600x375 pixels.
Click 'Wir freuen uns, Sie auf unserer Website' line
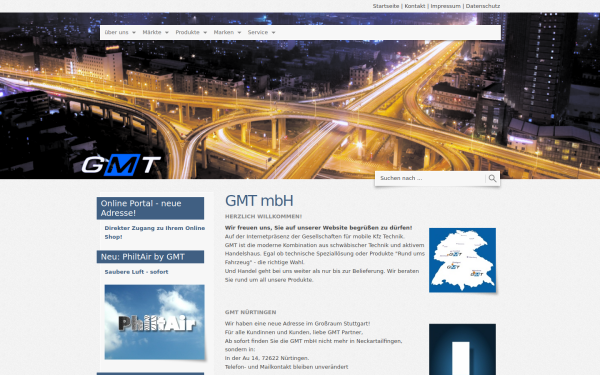[x=318, y=228]
